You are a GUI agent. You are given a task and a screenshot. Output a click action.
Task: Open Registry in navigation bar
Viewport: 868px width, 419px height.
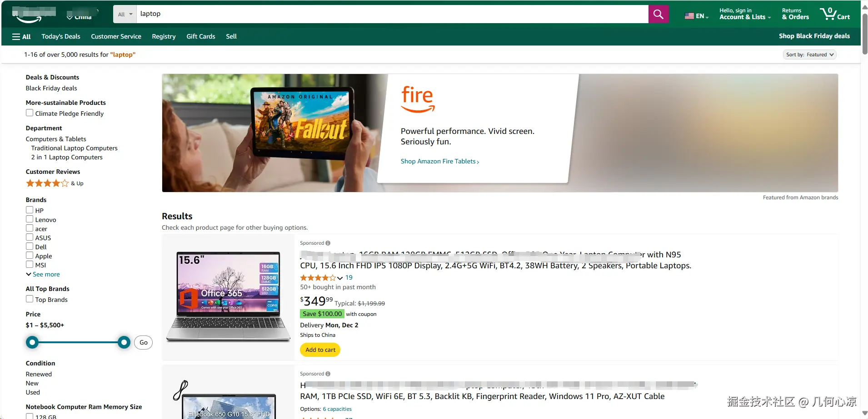(x=164, y=37)
